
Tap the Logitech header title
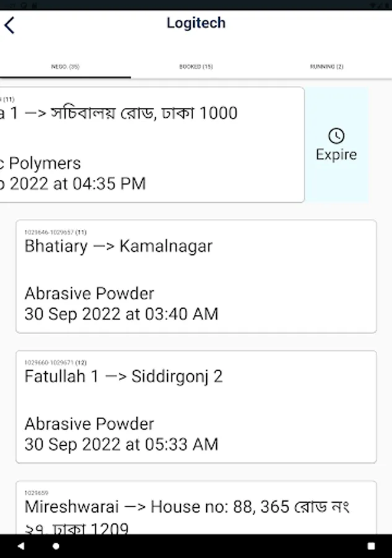196,23
